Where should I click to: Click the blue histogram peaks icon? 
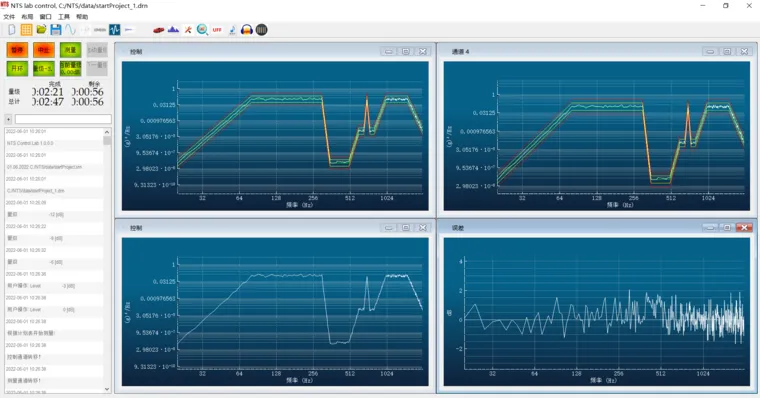[173, 30]
